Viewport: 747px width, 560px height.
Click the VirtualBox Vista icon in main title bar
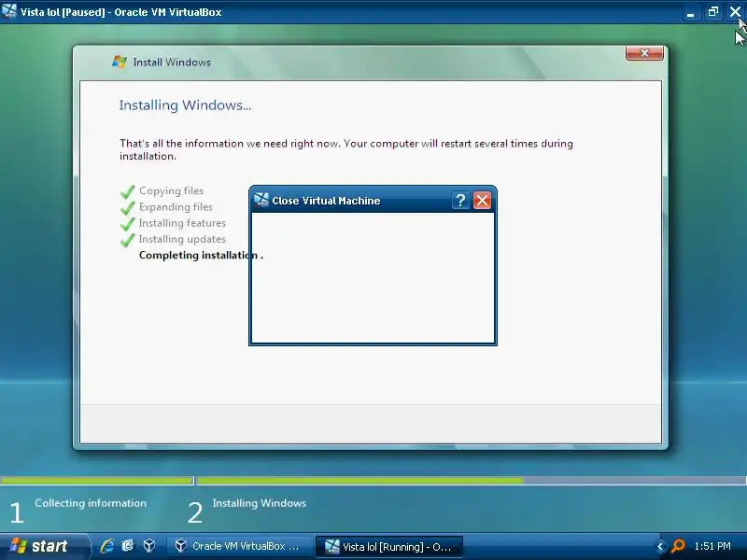[x=8, y=11]
